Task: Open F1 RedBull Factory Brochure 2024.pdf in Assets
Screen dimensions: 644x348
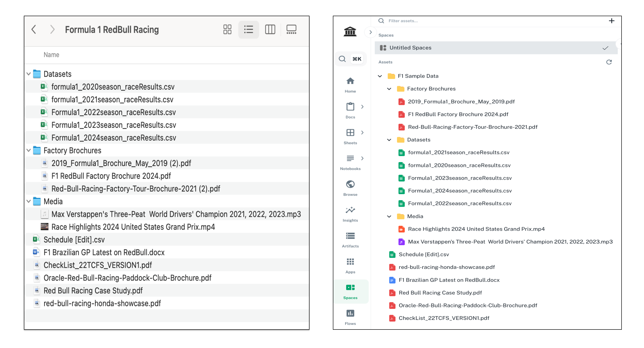Action: click(x=458, y=115)
